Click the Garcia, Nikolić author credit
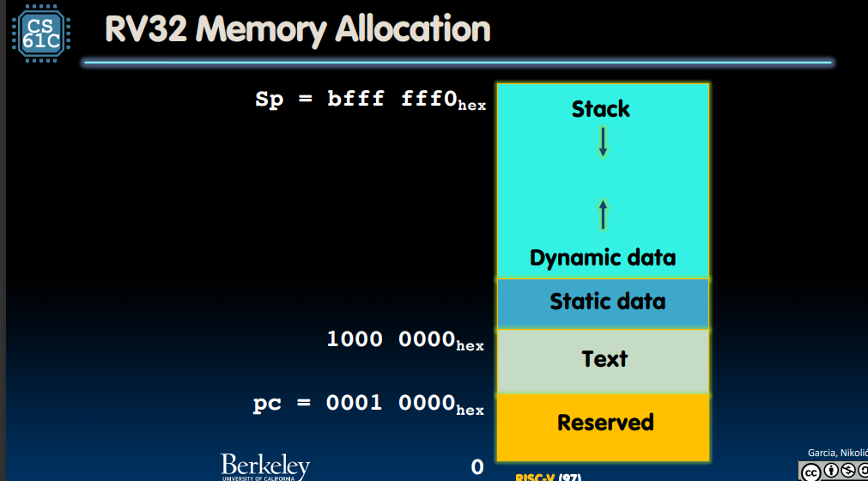The image size is (868, 481). tap(838, 453)
